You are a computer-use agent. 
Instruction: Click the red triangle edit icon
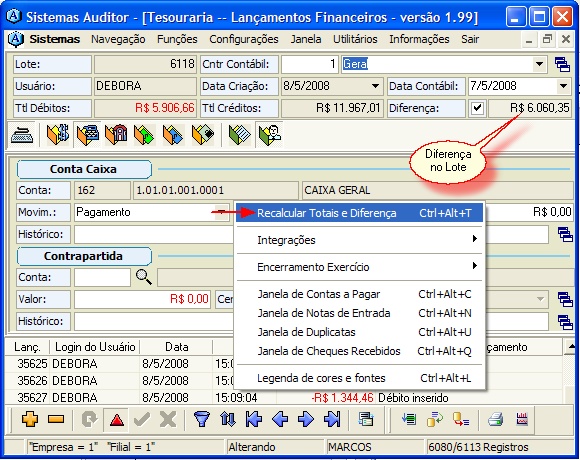[117, 420]
